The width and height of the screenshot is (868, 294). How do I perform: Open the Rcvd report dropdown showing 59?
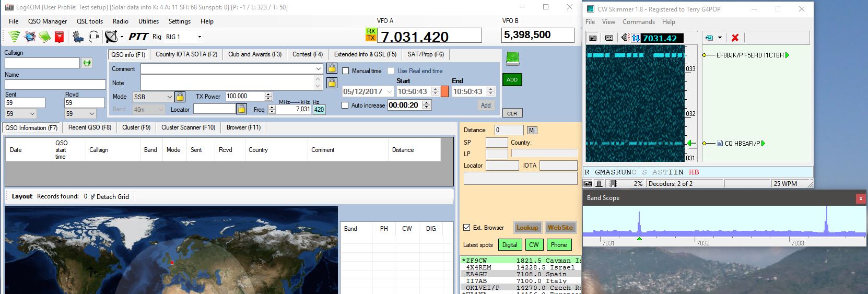tap(92, 114)
